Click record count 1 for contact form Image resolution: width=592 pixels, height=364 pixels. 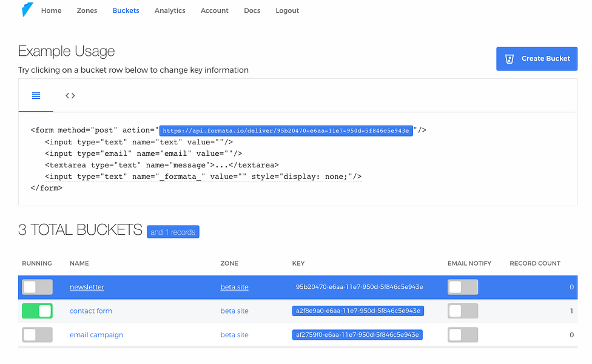(x=571, y=311)
